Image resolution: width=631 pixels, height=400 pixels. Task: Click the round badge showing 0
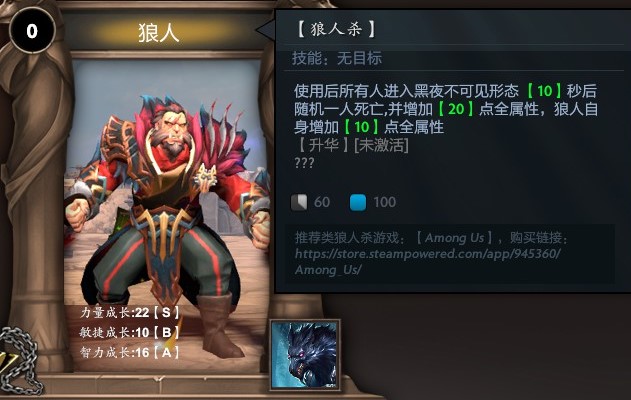[32, 31]
